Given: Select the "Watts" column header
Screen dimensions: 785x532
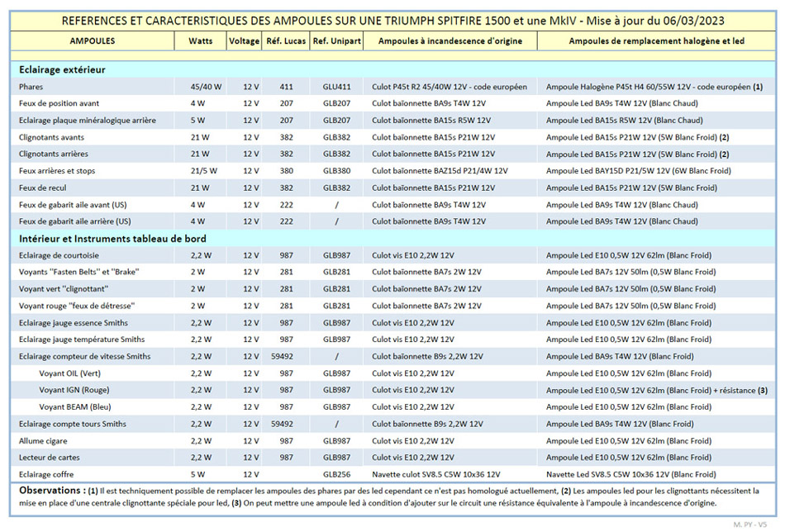Looking at the screenshot, I should point(200,40).
